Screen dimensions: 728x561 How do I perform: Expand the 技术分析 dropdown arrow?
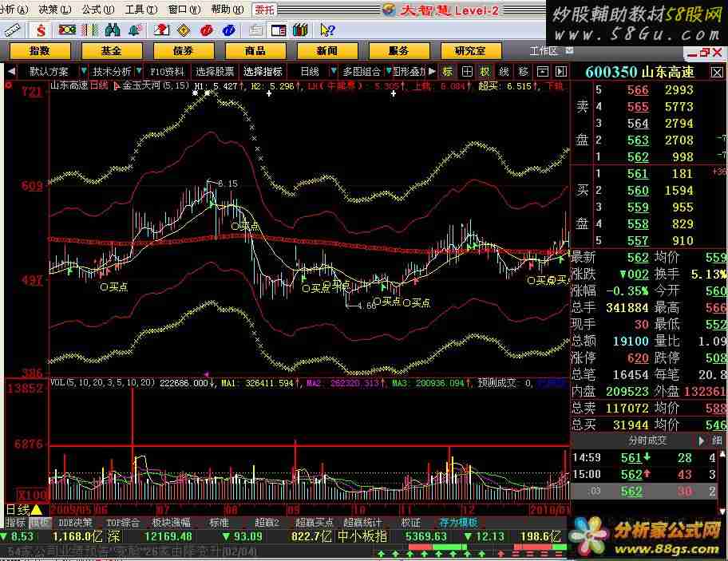pyautogui.click(x=138, y=72)
